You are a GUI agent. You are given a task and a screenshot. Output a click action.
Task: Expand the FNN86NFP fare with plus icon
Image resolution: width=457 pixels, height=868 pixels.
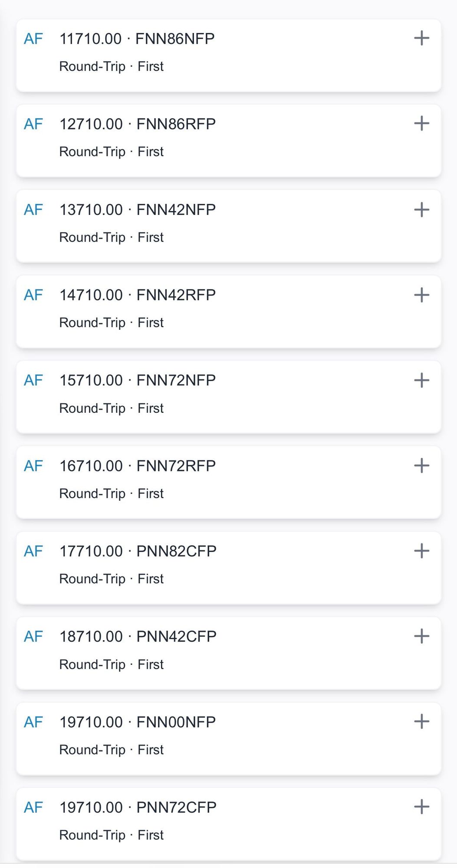[421, 38]
